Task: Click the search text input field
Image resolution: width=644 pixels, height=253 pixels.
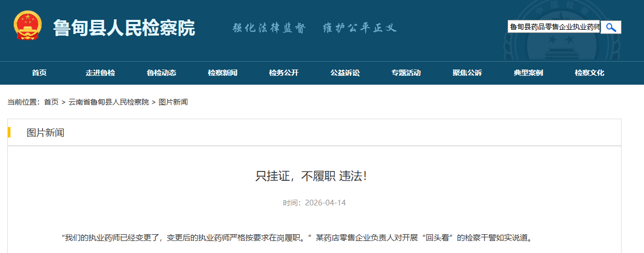Action: click(554, 27)
